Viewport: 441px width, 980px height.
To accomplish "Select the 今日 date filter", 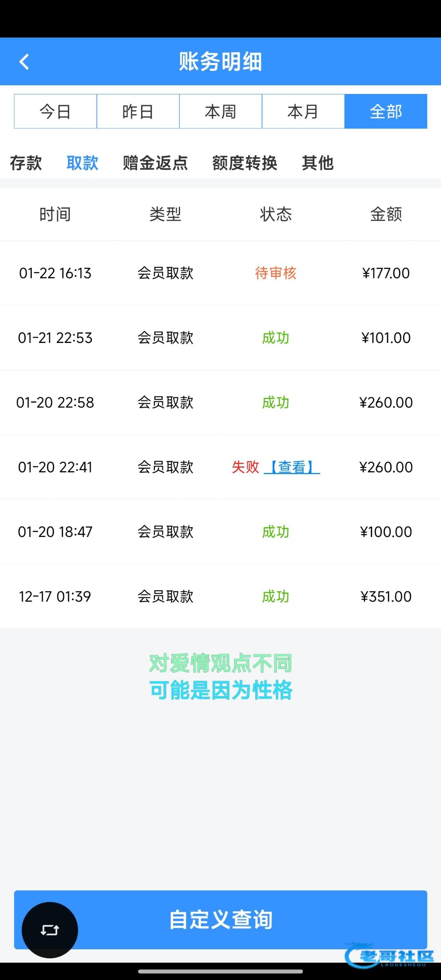I will coord(56,111).
